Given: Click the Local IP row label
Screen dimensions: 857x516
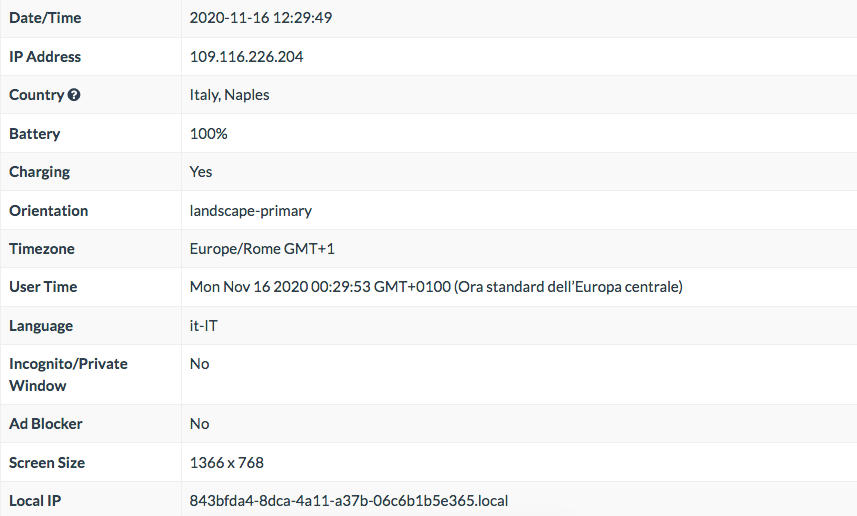Looking at the screenshot, I should (x=35, y=501).
